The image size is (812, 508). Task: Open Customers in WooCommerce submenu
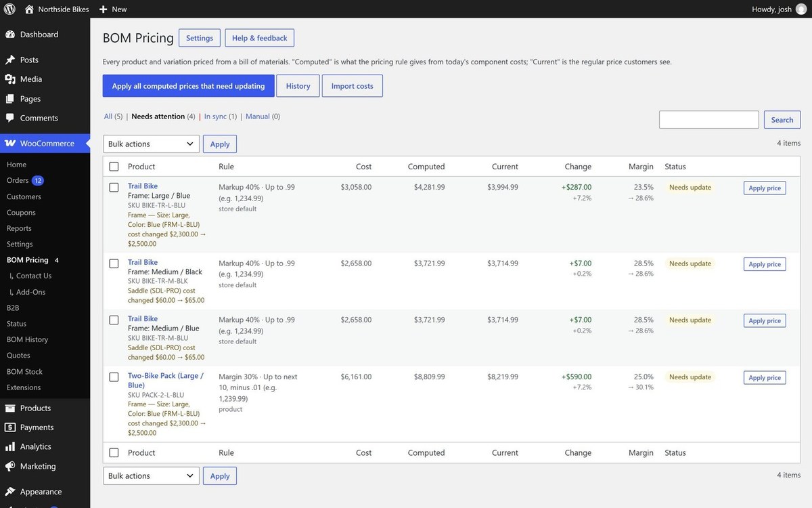point(24,196)
